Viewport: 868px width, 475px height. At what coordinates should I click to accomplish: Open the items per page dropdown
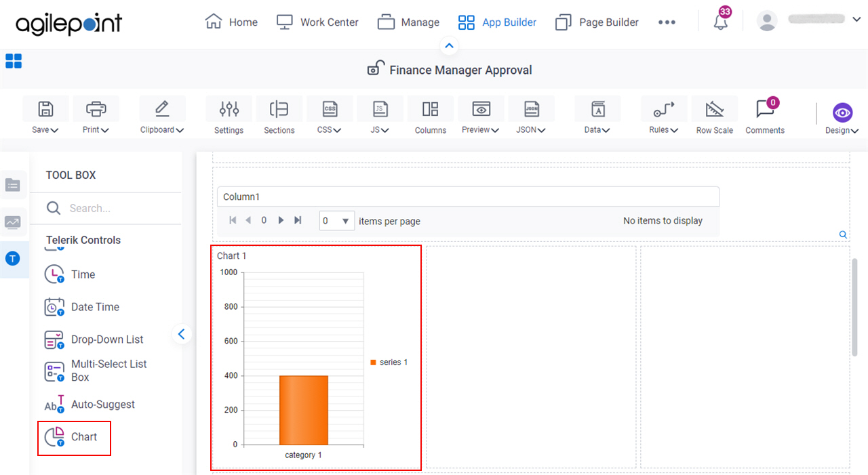tap(337, 221)
